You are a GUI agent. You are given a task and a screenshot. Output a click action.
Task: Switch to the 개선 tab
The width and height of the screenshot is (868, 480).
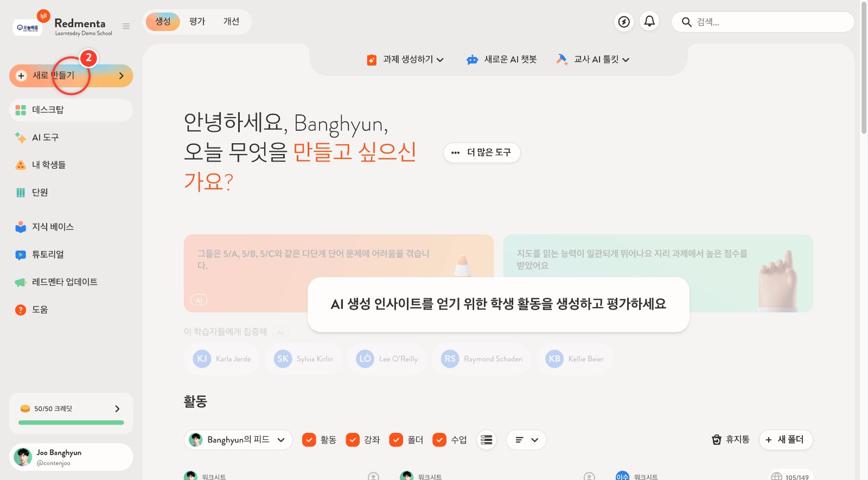(231, 22)
